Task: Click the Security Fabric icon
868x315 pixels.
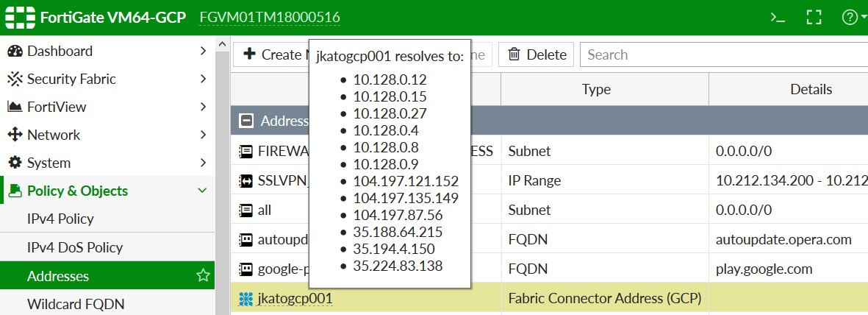Action: click(x=15, y=79)
